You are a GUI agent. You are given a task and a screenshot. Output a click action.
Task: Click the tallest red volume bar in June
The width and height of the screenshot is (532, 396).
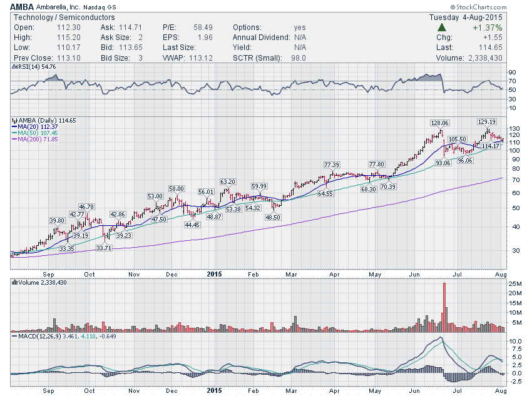[x=444, y=307]
